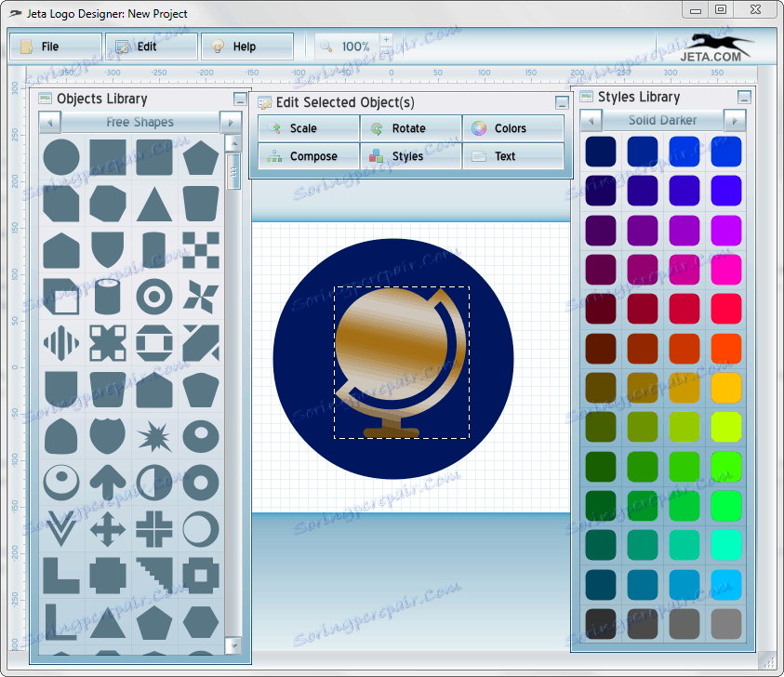Select the four-square cross shape

point(154,528)
